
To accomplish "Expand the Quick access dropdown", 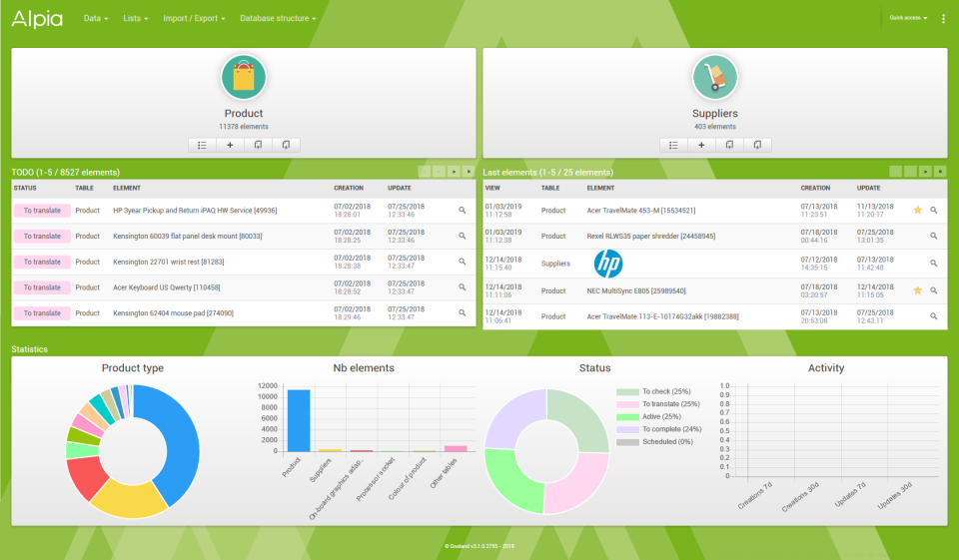I will click(908, 18).
